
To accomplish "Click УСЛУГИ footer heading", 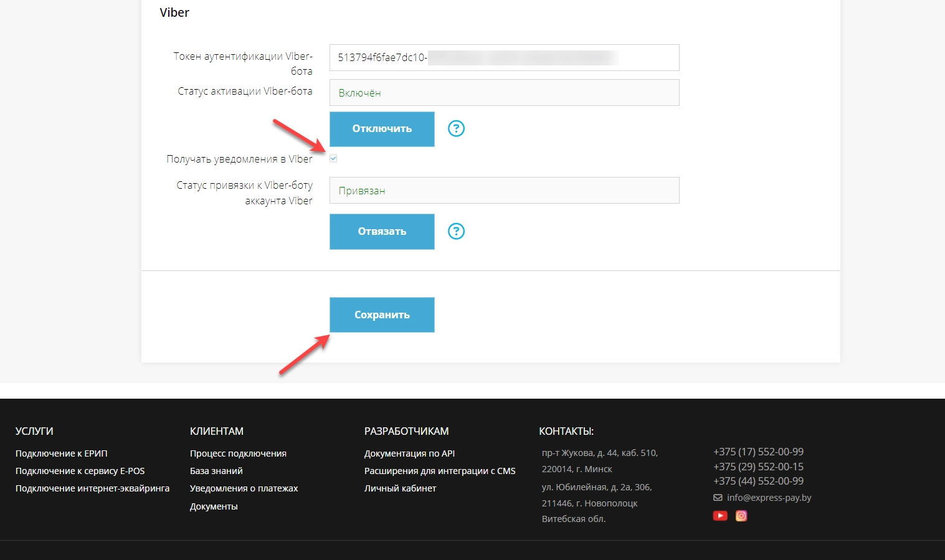I will point(34,431).
